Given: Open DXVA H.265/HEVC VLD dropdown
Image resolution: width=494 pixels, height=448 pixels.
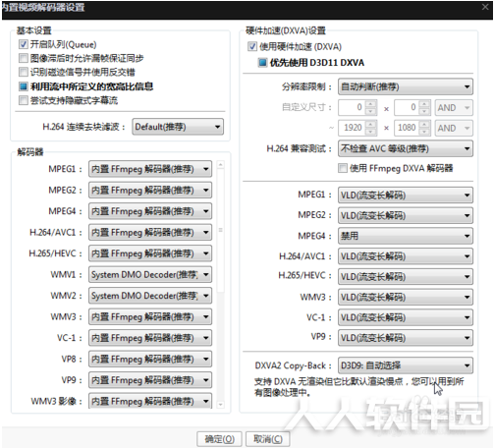Looking at the screenshot, I should 406,277.
